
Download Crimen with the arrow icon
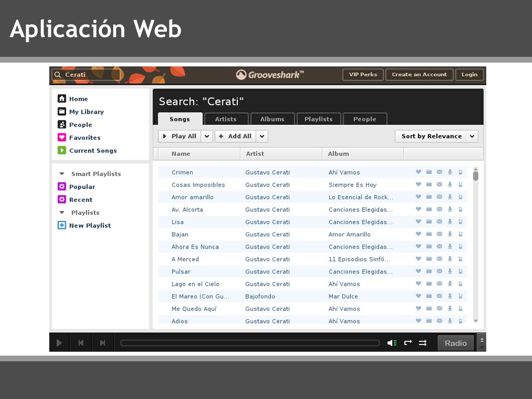click(x=450, y=172)
